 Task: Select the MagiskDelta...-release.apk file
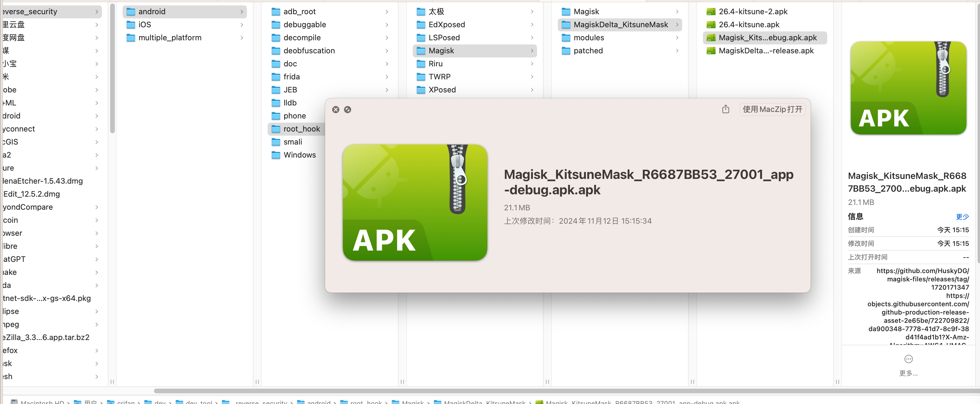tap(765, 51)
